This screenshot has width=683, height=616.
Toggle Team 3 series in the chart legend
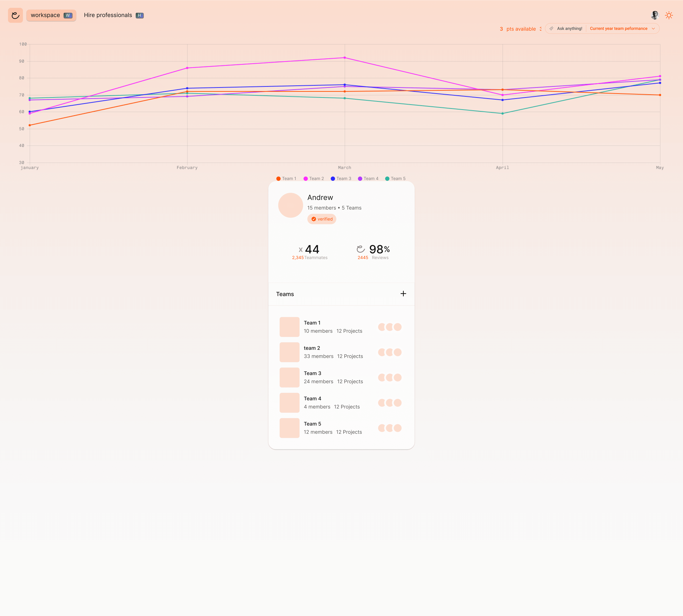[x=341, y=179]
